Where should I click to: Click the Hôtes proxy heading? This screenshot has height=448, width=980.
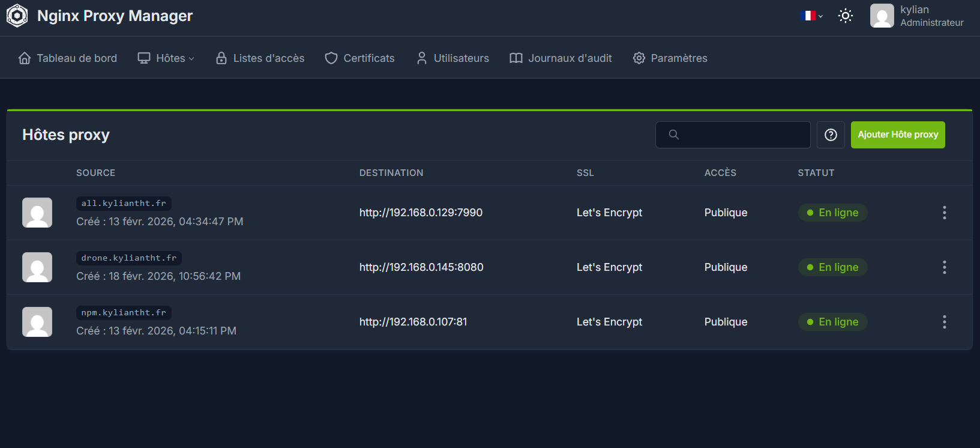[x=66, y=135]
